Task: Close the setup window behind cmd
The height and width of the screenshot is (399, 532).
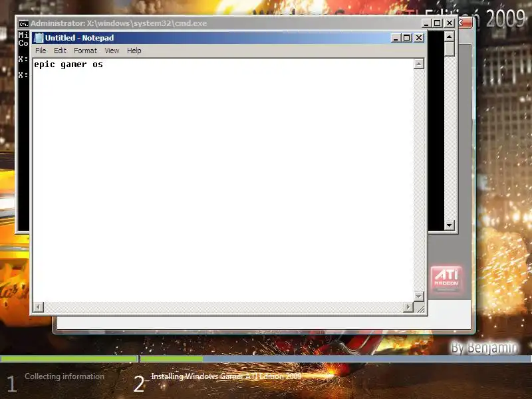Action: tap(465, 23)
